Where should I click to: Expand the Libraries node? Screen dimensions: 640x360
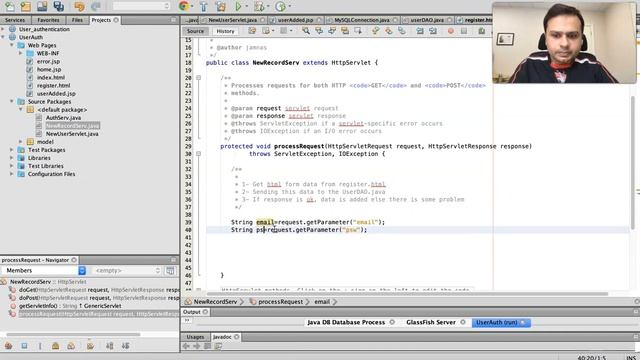12,158
